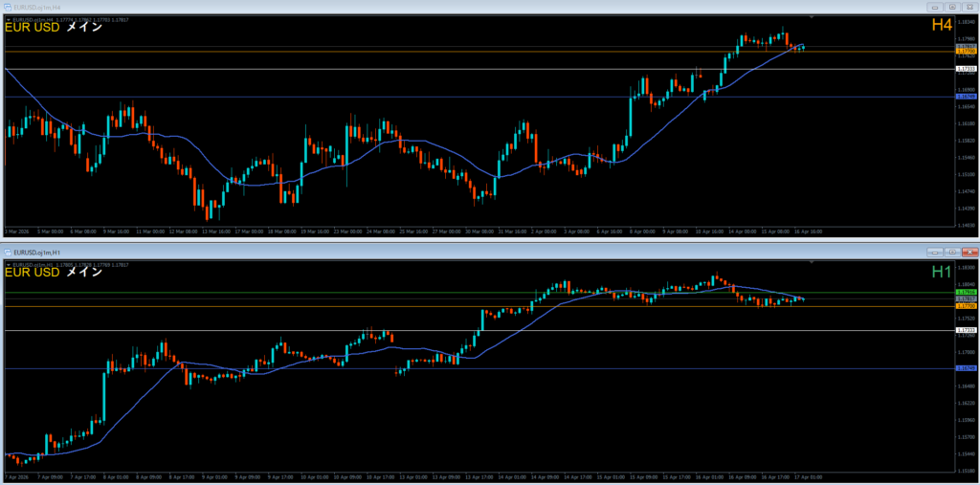Expand the small arrow beside H4 symbol info
Viewport: 980px width, 485px height.
click(8, 18)
